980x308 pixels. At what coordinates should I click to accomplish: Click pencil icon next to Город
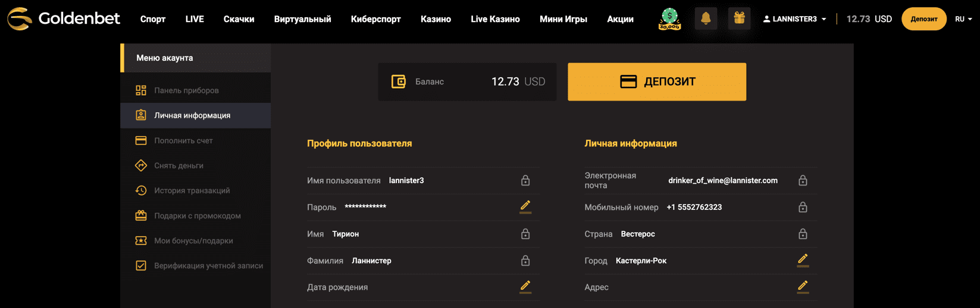tap(803, 260)
